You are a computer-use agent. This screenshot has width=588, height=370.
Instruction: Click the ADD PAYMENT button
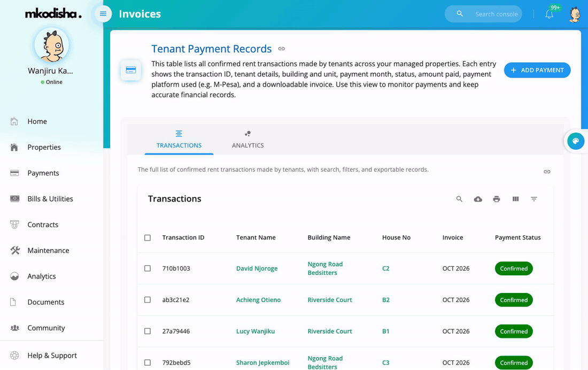537,70
